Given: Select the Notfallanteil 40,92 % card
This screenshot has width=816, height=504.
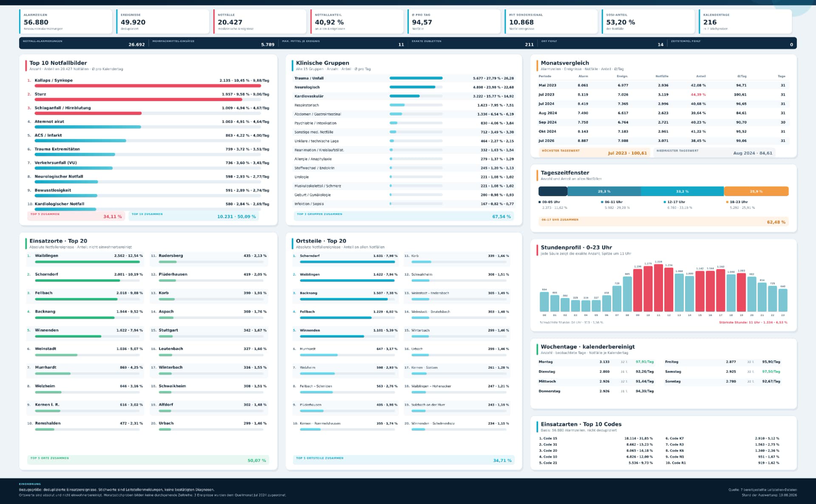Looking at the screenshot, I should 357,22.
